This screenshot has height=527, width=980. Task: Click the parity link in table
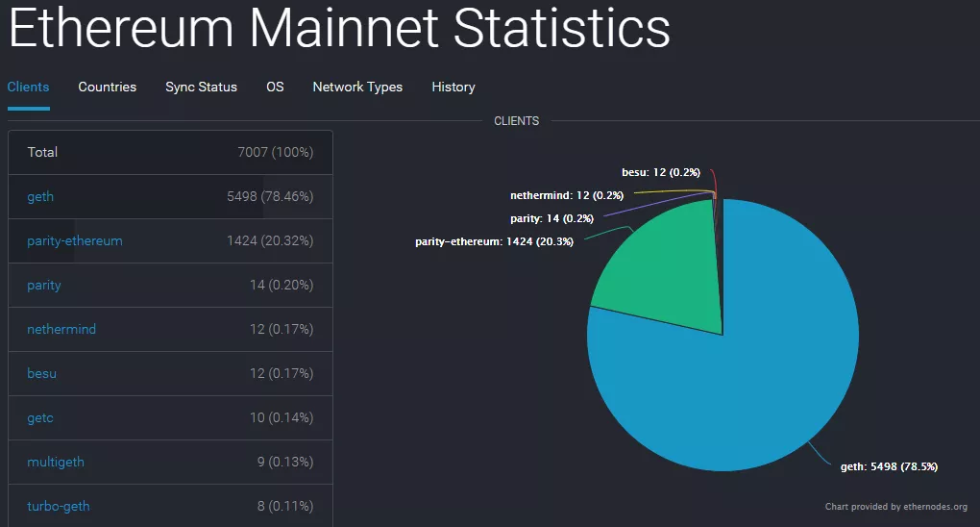pos(44,285)
